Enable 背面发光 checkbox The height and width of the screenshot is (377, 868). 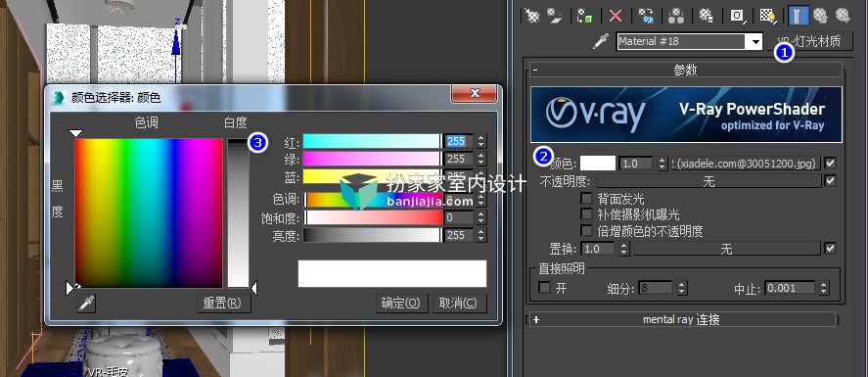pos(586,198)
